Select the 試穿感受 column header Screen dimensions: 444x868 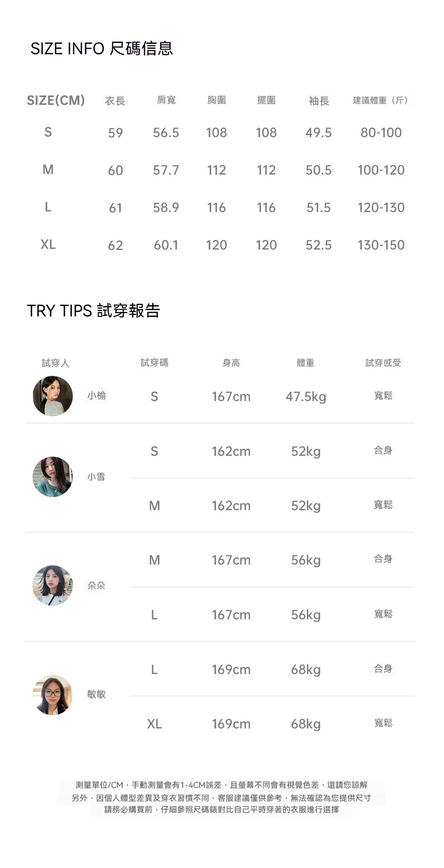coord(383,363)
